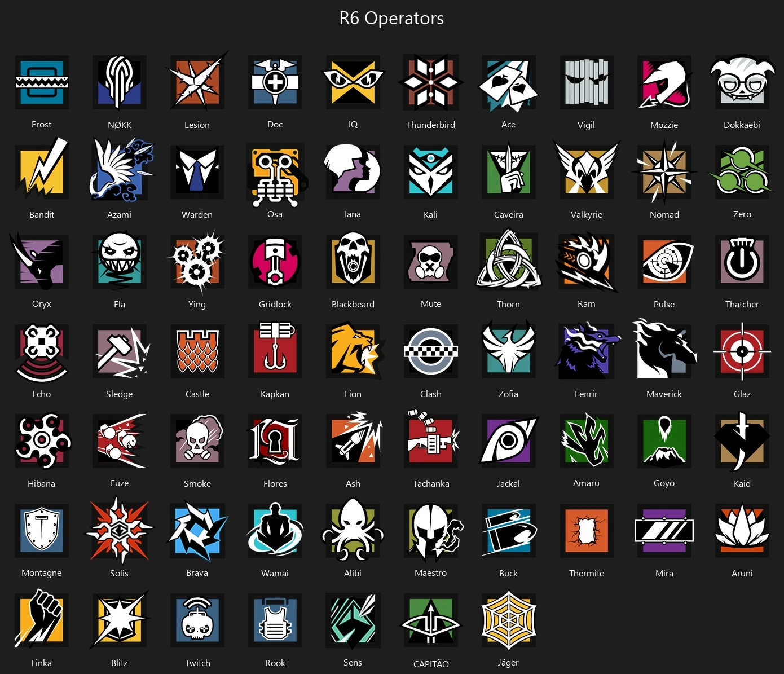Pick the Pulse eye sensor icon
This screenshot has height=674, width=784.
click(x=664, y=262)
